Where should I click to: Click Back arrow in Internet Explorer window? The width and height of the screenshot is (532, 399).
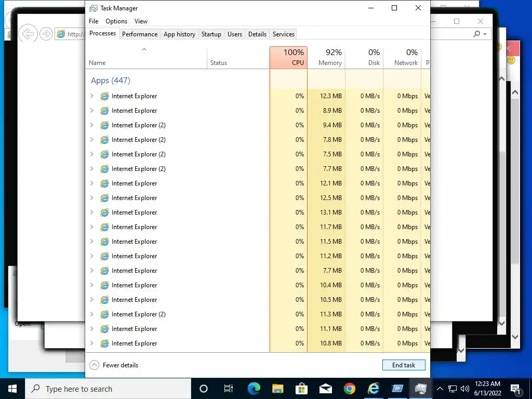click(28, 34)
